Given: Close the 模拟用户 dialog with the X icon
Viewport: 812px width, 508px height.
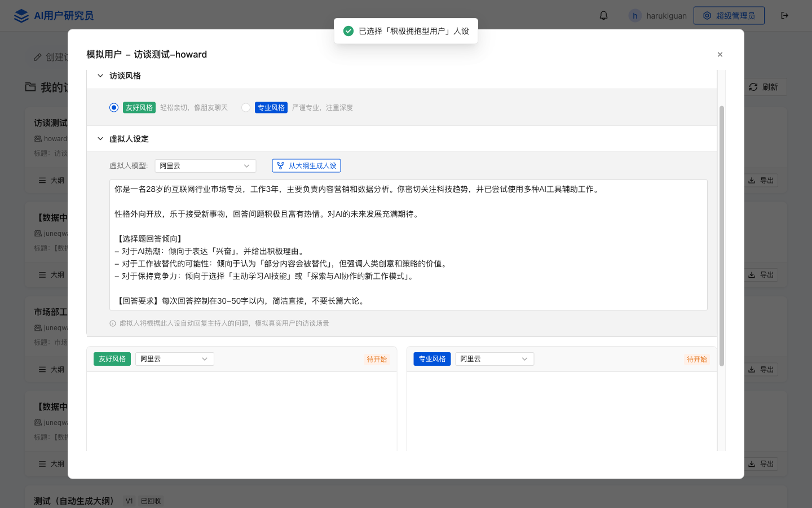Looking at the screenshot, I should coord(720,55).
